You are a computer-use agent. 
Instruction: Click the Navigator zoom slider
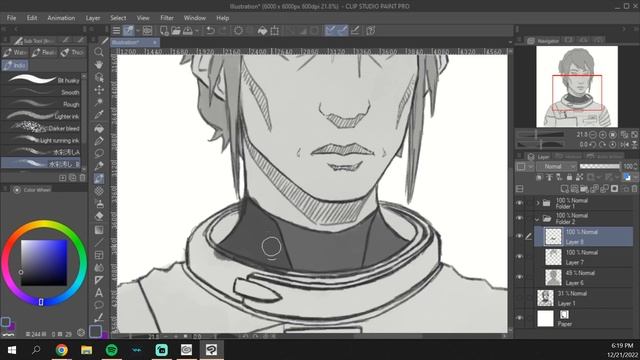(x=540, y=135)
